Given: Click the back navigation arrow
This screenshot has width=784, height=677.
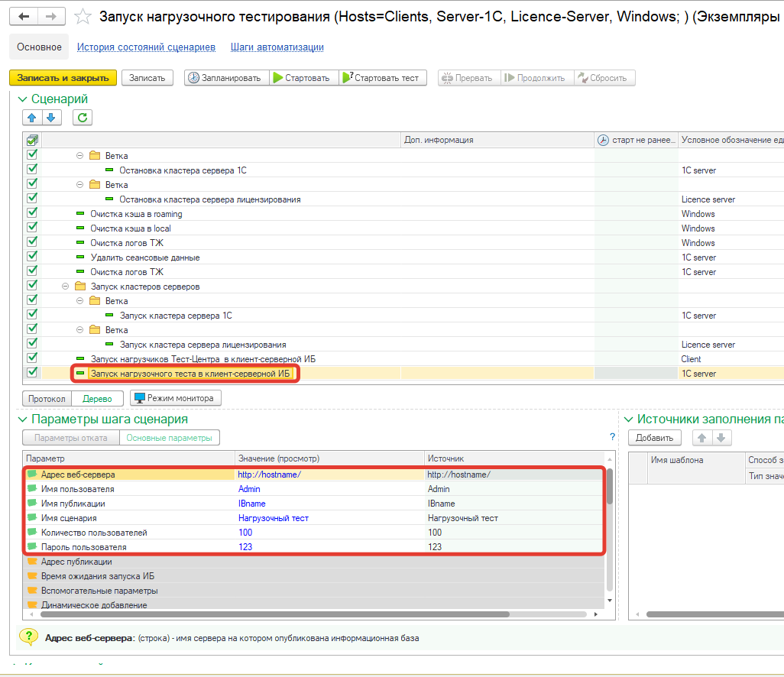Looking at the screenshot, I should [24, 17].
